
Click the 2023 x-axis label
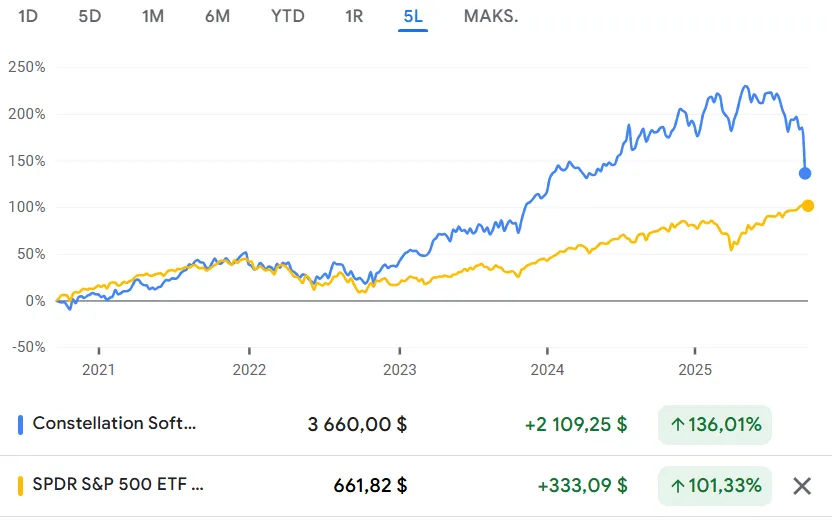pos(399,370)
